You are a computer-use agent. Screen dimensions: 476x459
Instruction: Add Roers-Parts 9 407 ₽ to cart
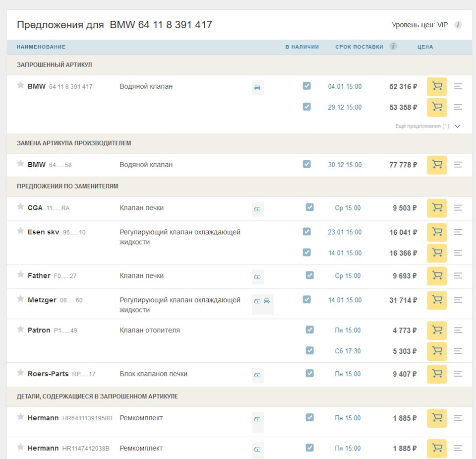[x=436, y=374]
